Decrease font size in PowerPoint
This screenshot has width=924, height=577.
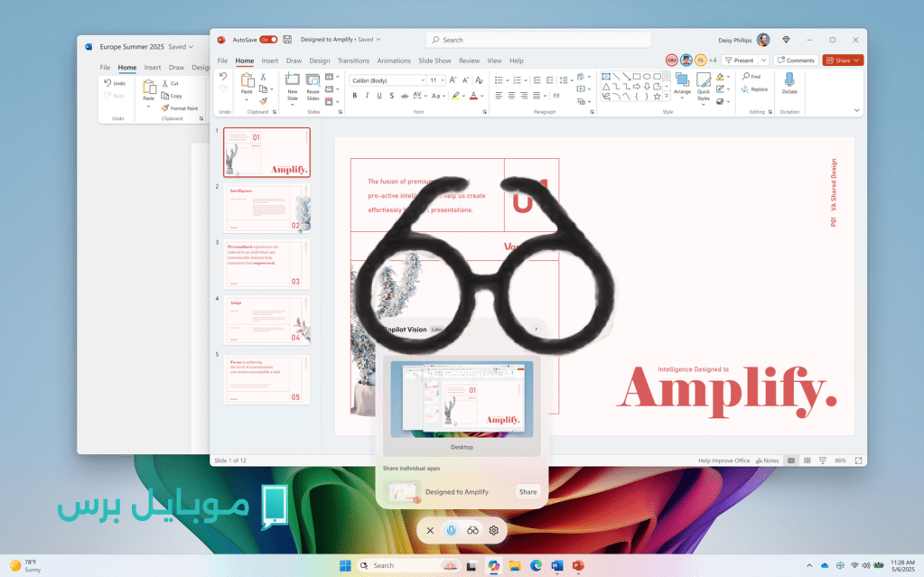(x=465, y=80)
